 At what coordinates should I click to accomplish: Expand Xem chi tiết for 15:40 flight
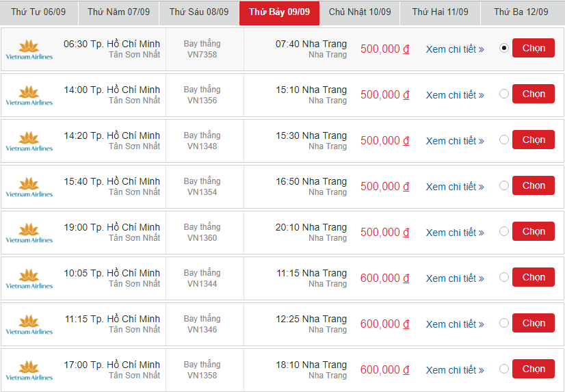[x=455, y=187]
